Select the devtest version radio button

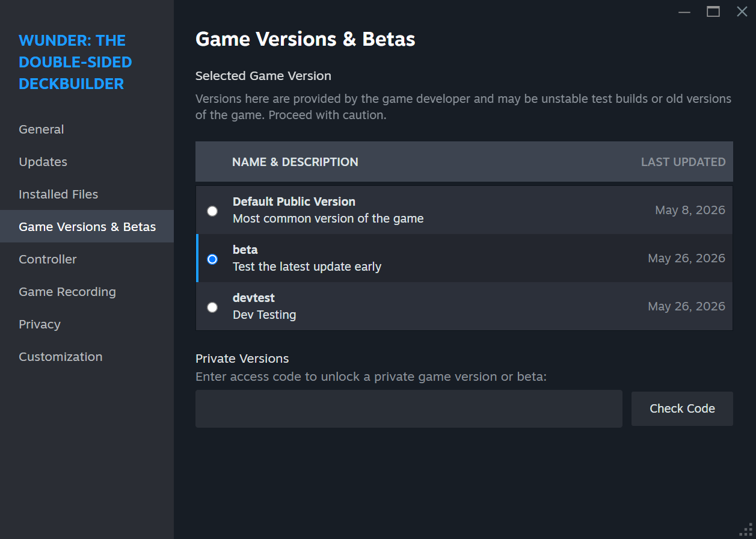tap(212, 307)
